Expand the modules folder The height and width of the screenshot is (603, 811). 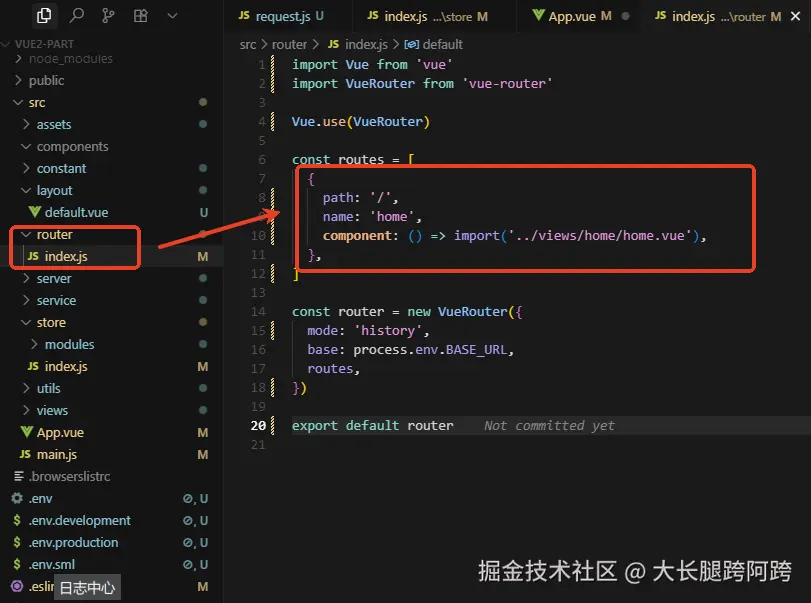(69, 344)
